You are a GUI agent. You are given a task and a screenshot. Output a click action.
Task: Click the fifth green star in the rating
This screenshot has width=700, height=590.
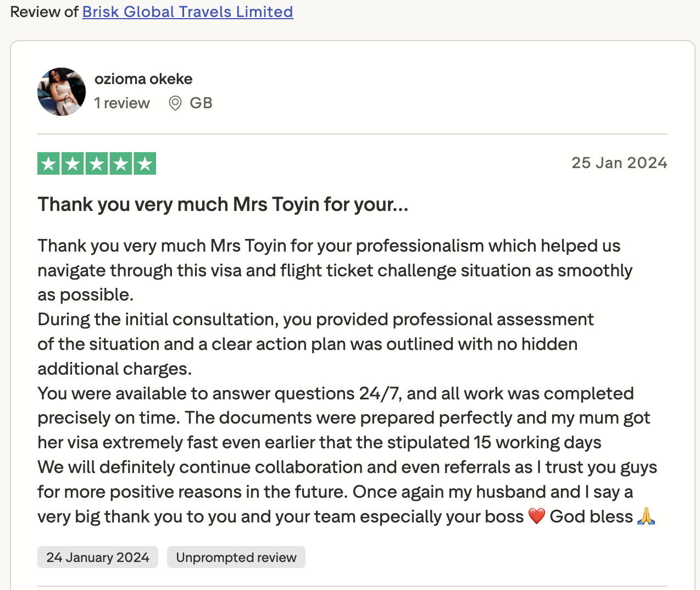(145, 163)
